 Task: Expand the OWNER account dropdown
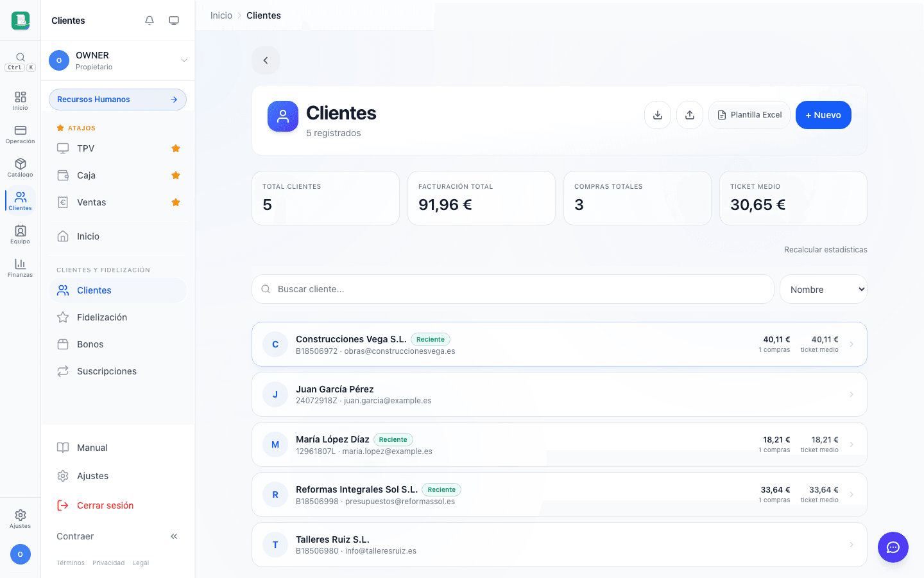click(184, 60)
